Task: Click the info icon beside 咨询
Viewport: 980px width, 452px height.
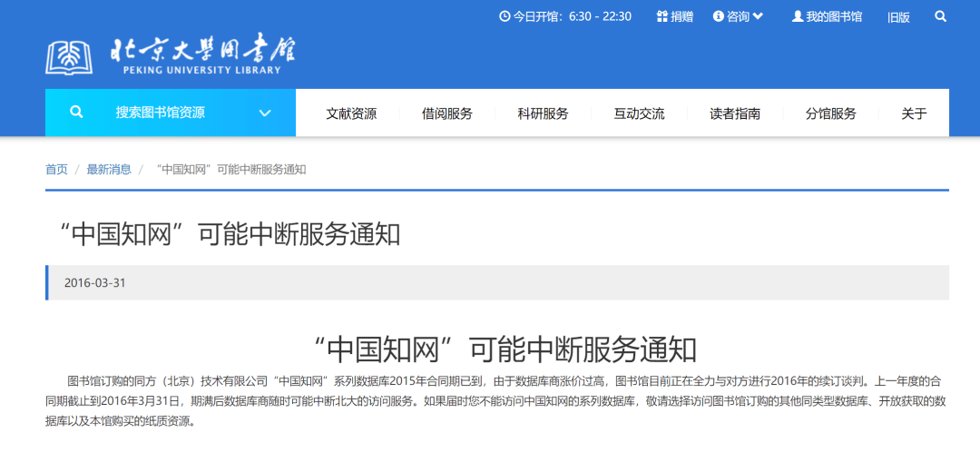Action: tap(718, 16)
